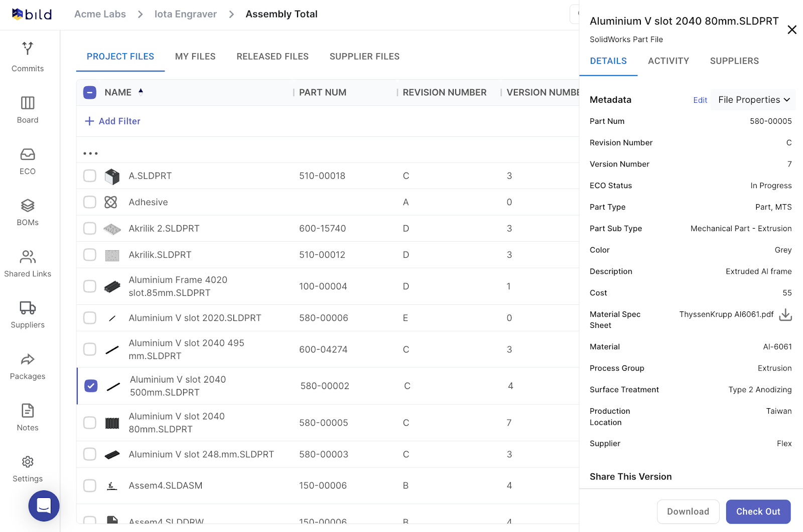Sort files by the NAME column arrow
The width and height of the screenshot is (803, 532).
coord(141,92)
